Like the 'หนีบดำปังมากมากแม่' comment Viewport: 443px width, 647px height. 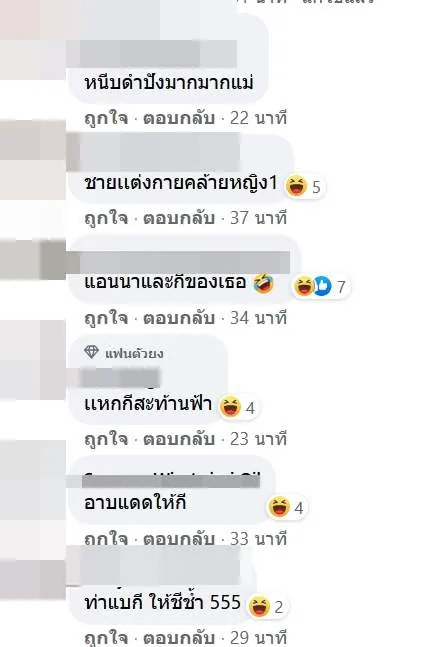click(106, 118)
